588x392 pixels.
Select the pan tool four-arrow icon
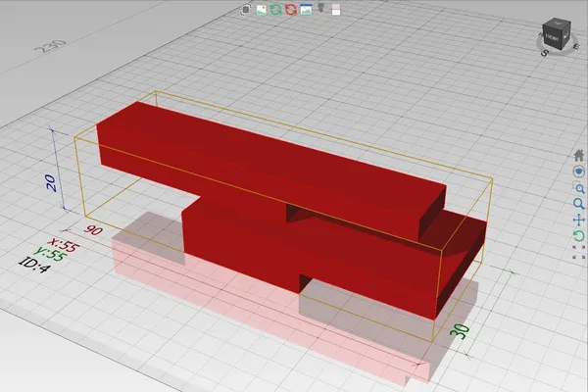point(579,220)
